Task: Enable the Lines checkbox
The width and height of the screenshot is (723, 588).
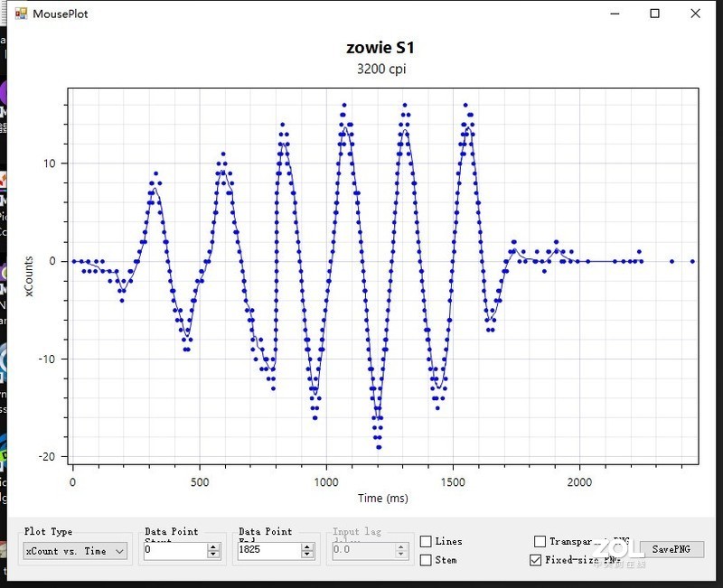Action: tap(426, 541)
